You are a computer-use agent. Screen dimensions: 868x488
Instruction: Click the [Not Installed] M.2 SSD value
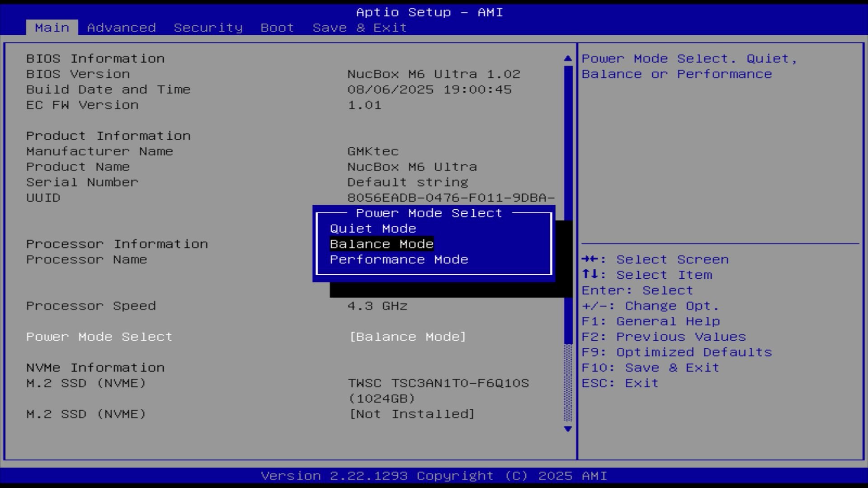point(412,414)
